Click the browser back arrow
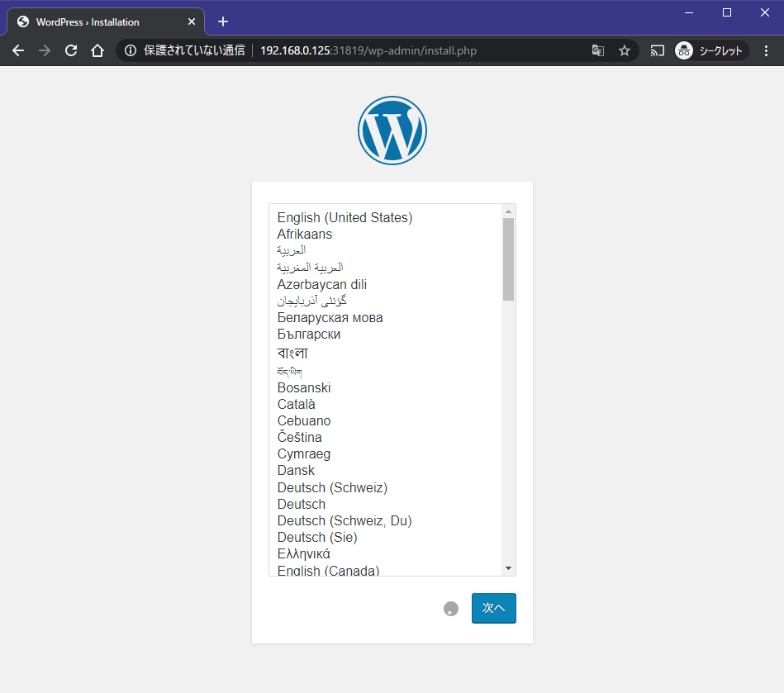 click(x=18, y=50)
